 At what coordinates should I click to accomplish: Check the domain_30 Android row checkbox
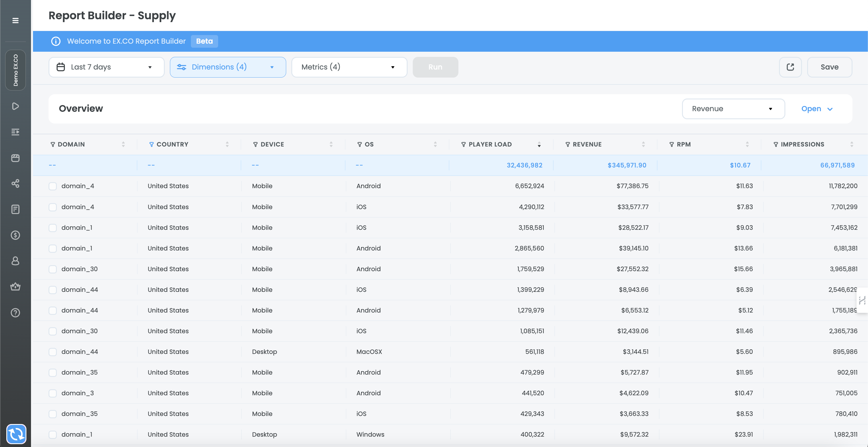[x=53, y=269]
